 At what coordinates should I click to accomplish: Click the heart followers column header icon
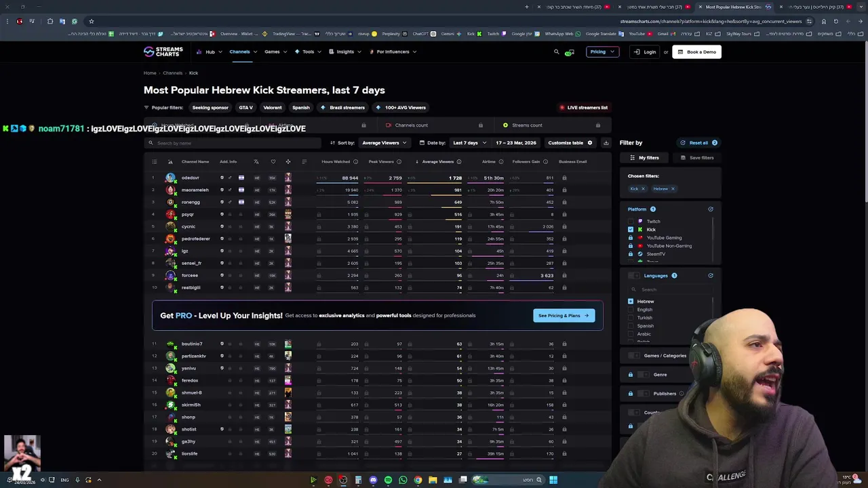click(x=273, y=161)
